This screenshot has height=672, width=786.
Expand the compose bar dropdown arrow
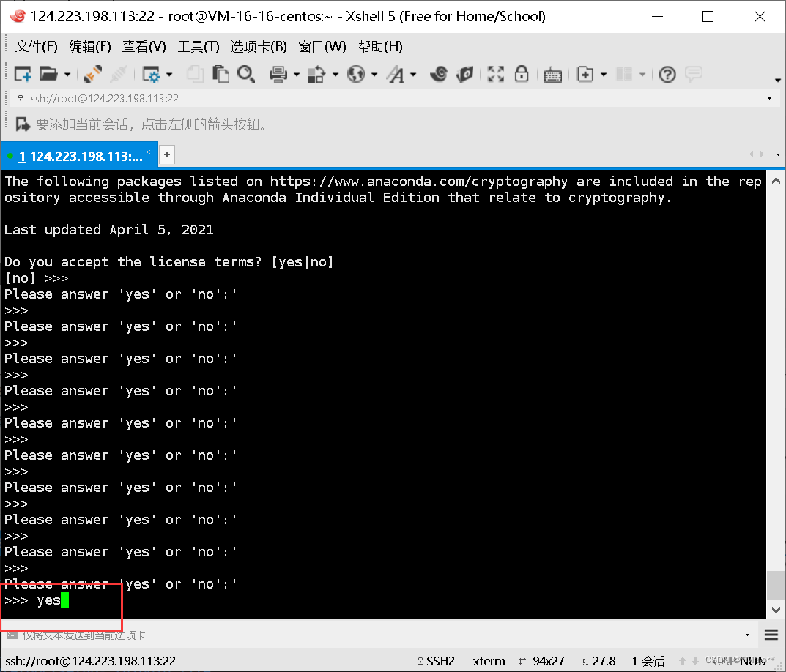[x=747, y=635]
